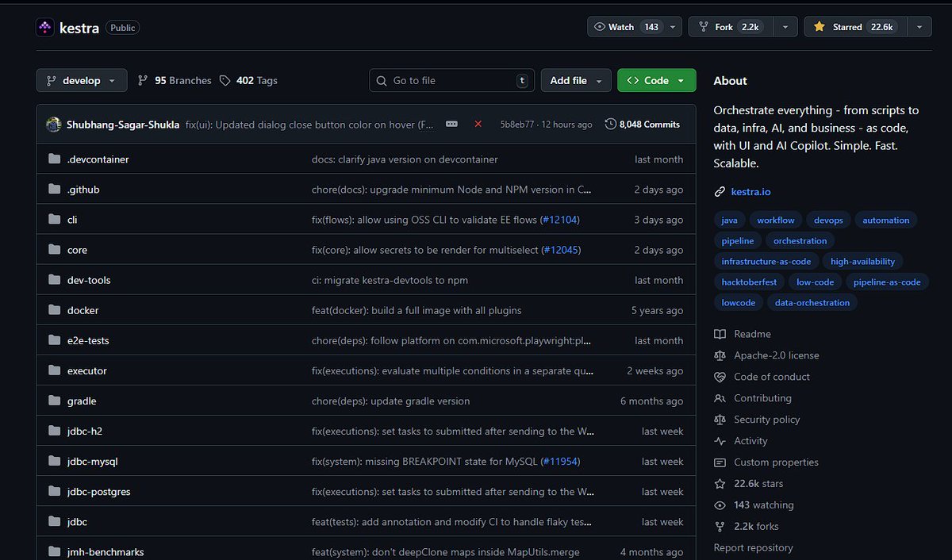Click the scale icon beside Apache-2.0 license
Viewport: 952px width, 560px height.
720,355
